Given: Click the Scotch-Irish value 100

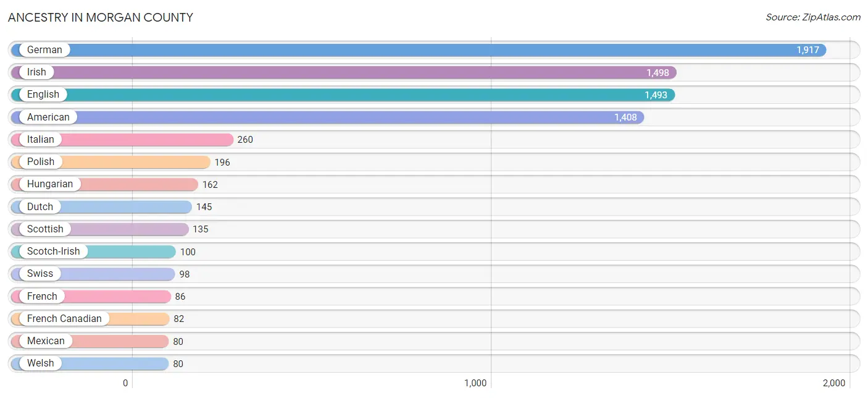Looking at the screenshot, I should coord(188,252).
